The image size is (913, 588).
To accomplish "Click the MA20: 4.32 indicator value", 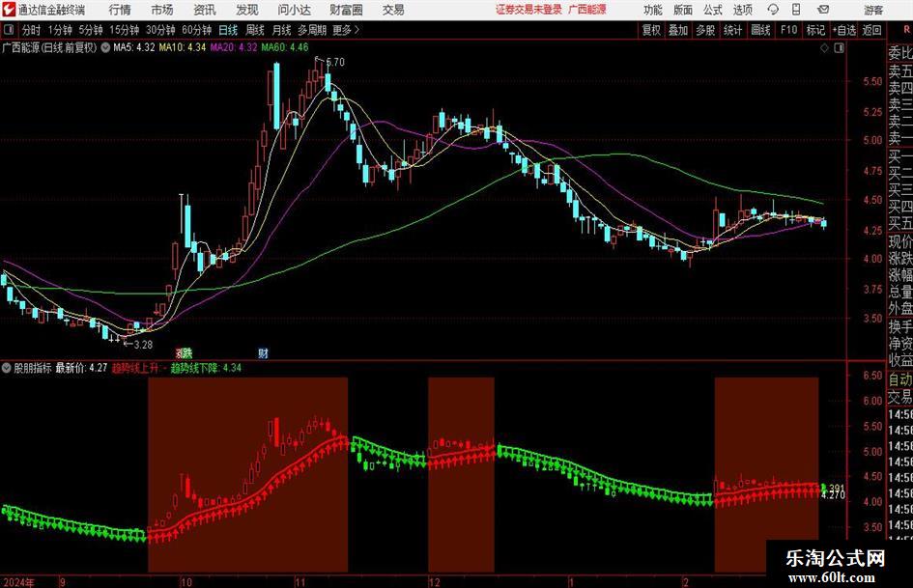I will click(x=234, y=47).
